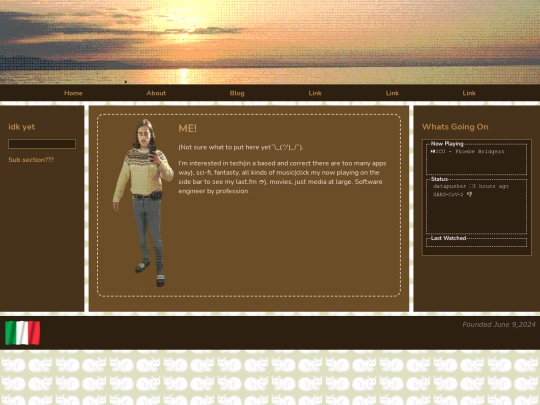Click the Link item between the other two Links
This screenshot has width=540, height=405.
tap(392, 93)
